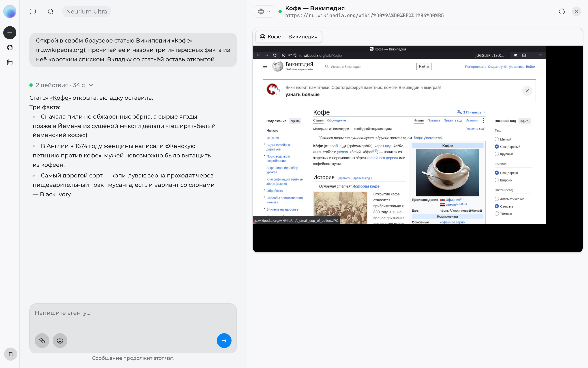Viewport: 588px width, 368px height.
Task: Open the Neurium Ultra model selector
Action: click(87, 11)
